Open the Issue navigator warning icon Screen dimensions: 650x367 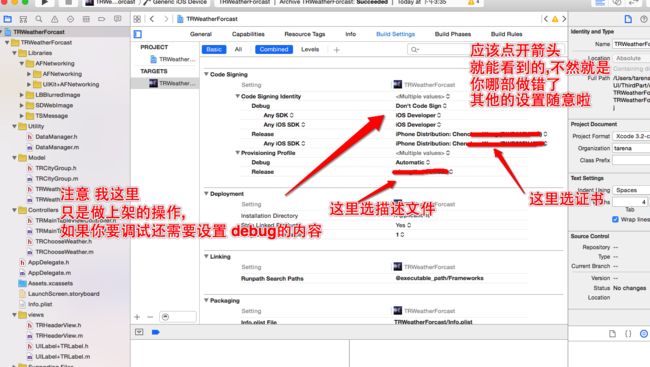click(54, 19)
